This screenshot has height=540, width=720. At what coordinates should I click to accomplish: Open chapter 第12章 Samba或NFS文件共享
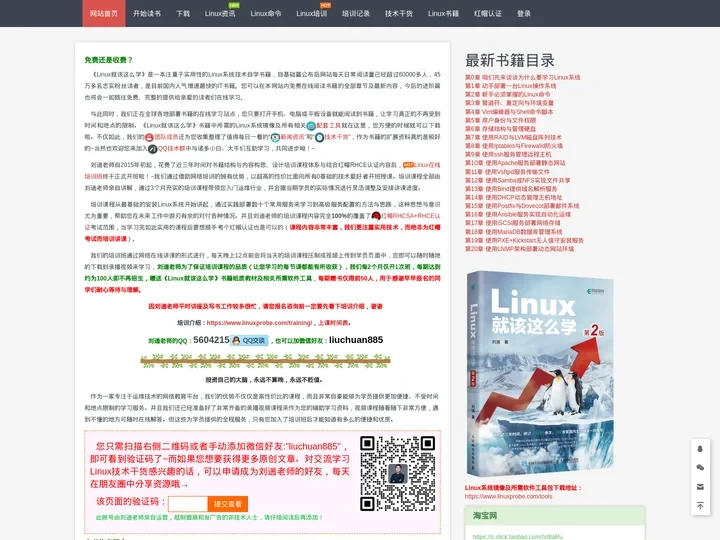click(518, 180)
